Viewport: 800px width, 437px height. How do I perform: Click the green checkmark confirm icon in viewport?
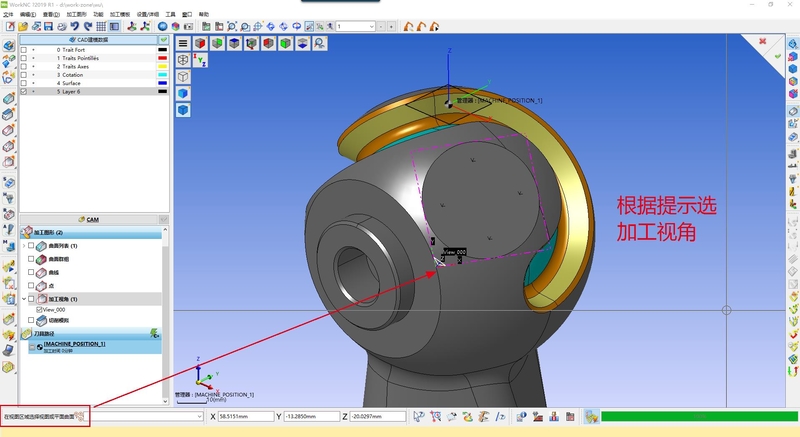tap(778, 58)
